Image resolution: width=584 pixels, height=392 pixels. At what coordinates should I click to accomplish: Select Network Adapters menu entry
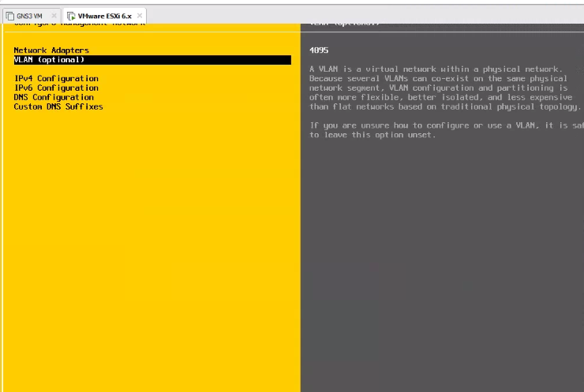51,50
